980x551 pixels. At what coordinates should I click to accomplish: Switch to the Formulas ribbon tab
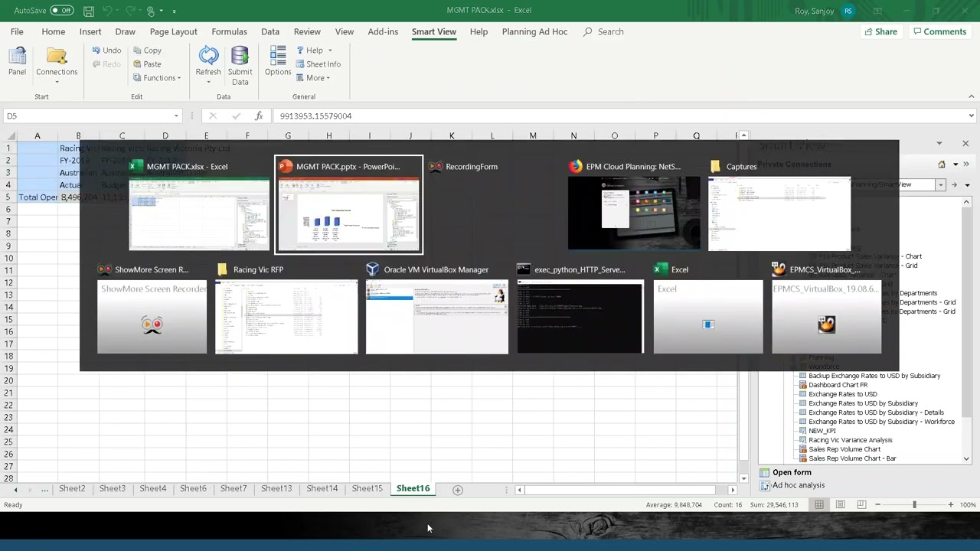229,31
